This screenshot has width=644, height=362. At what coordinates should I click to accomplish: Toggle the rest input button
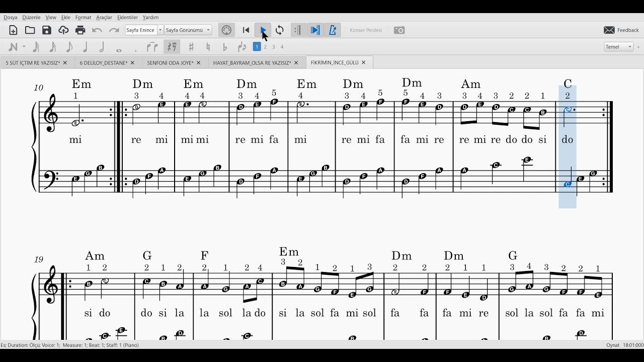(x=172, y=47)
